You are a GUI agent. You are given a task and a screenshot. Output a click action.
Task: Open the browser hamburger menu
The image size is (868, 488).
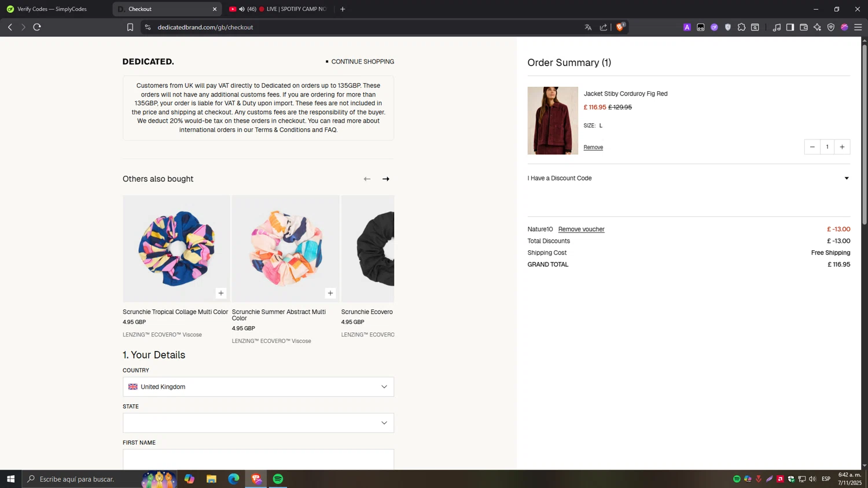[858, 27]
